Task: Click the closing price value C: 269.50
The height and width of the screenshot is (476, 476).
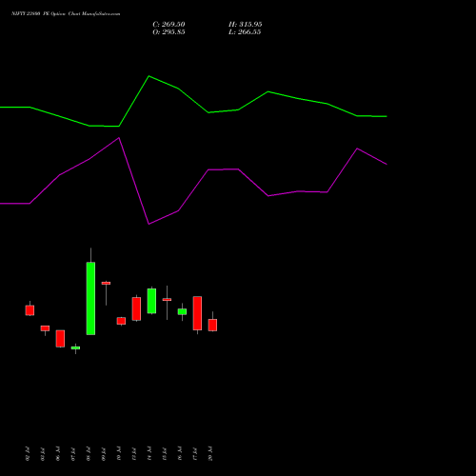Action: tap(169, 25)
